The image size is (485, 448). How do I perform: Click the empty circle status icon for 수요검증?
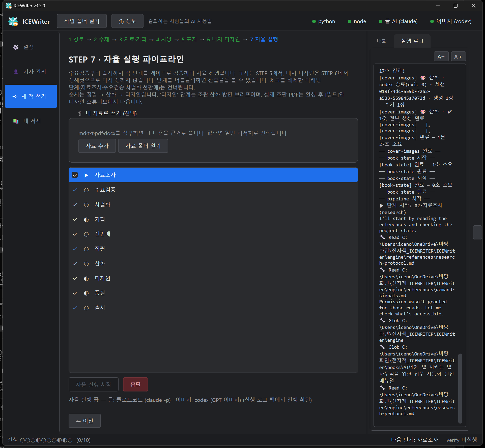point(86,190)
